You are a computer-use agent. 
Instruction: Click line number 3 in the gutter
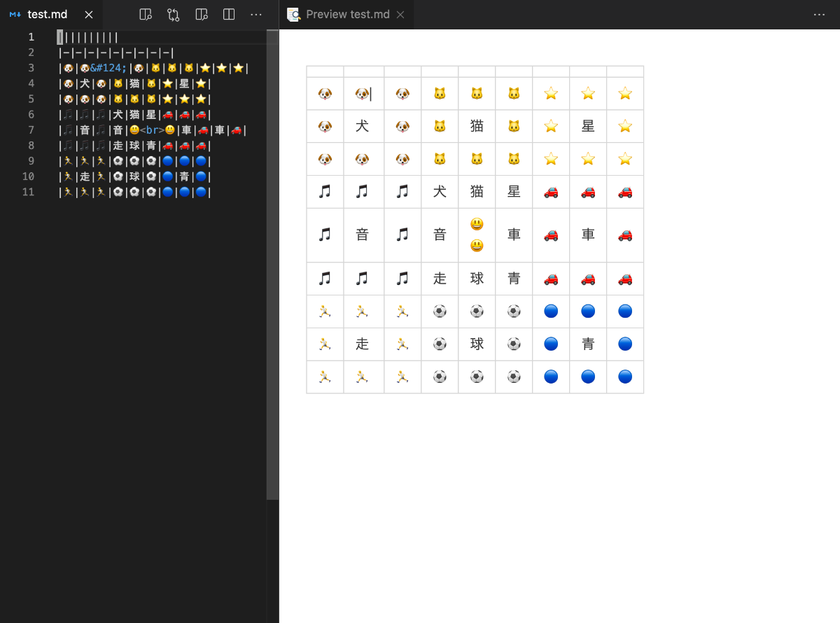tap(31, 68)
